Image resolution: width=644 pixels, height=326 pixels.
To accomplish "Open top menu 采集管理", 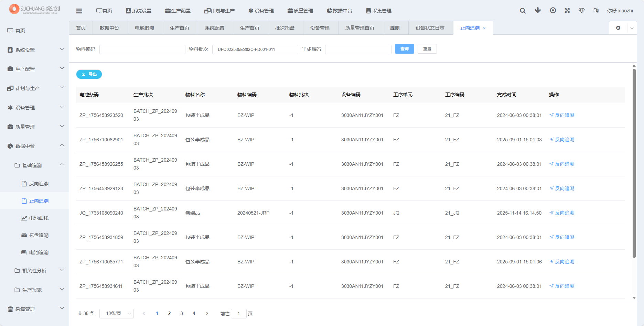I will 379,11.
